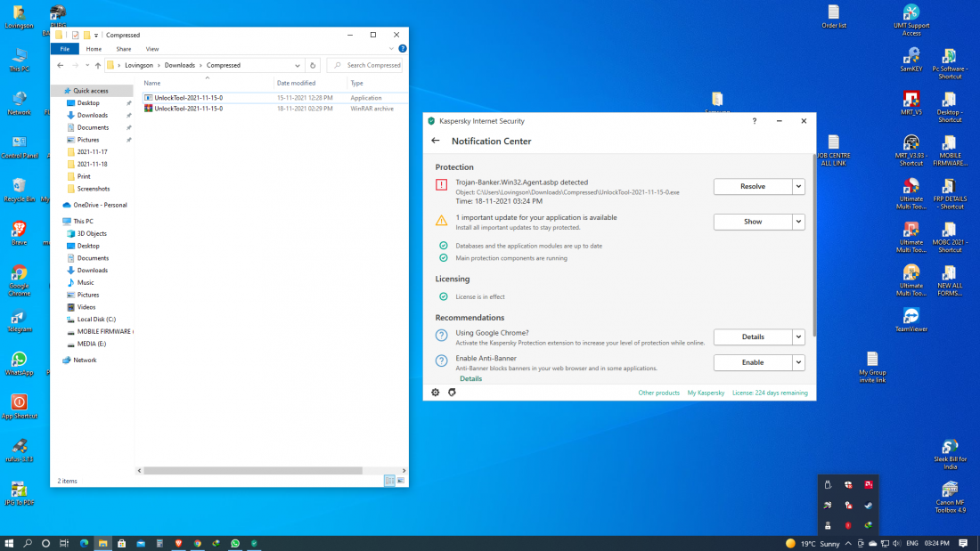Click the yellow update warning triangle icon
The height and width of the screenshot is (551, 980).
tap(441, 220)
